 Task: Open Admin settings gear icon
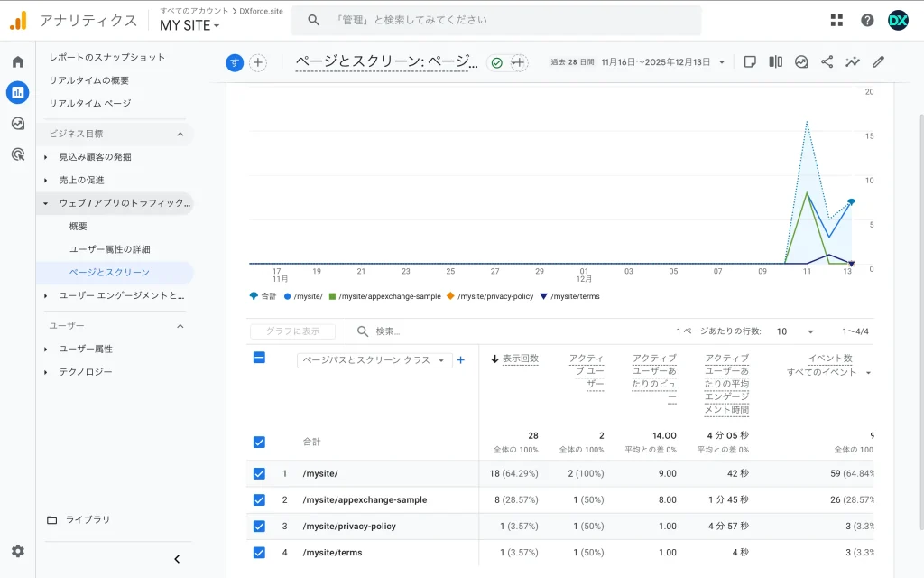[17, 551]
